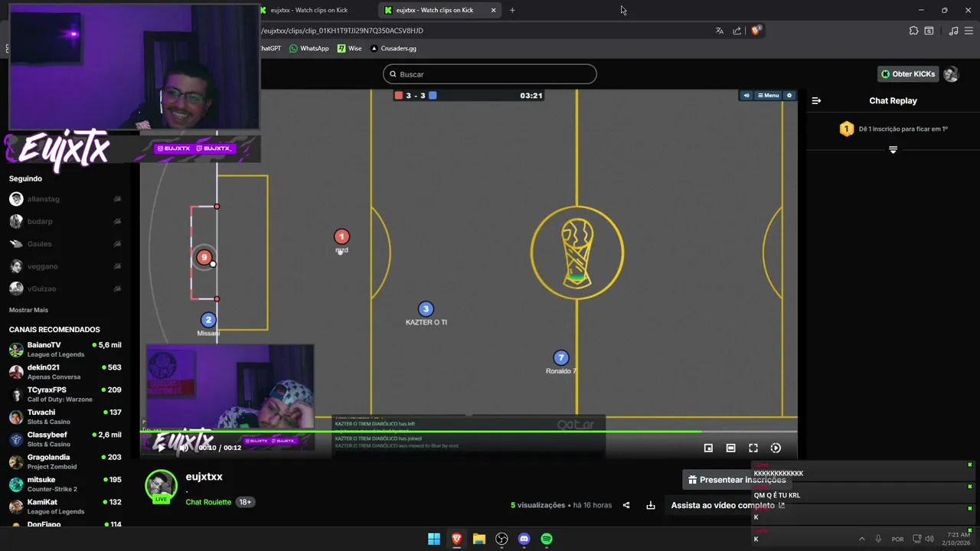Enter fullscreen on the clip player
980x551 pixels.
(x=753, y=448)
